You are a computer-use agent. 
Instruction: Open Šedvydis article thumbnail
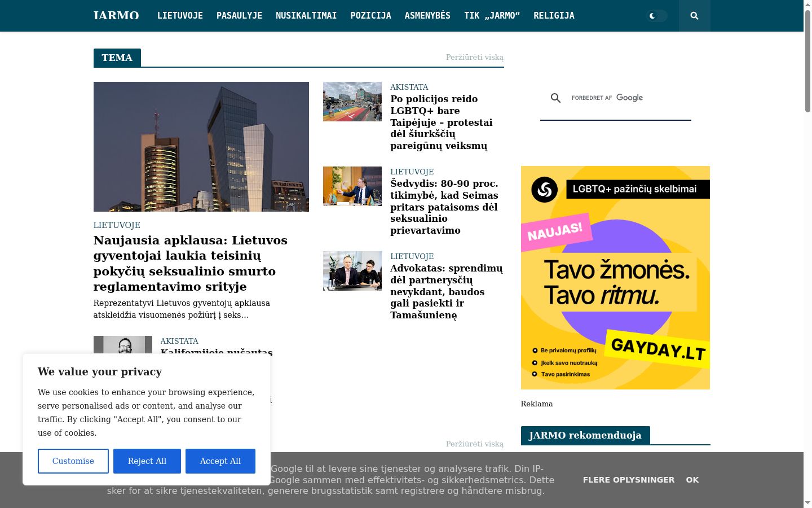[x=352, y=186]
